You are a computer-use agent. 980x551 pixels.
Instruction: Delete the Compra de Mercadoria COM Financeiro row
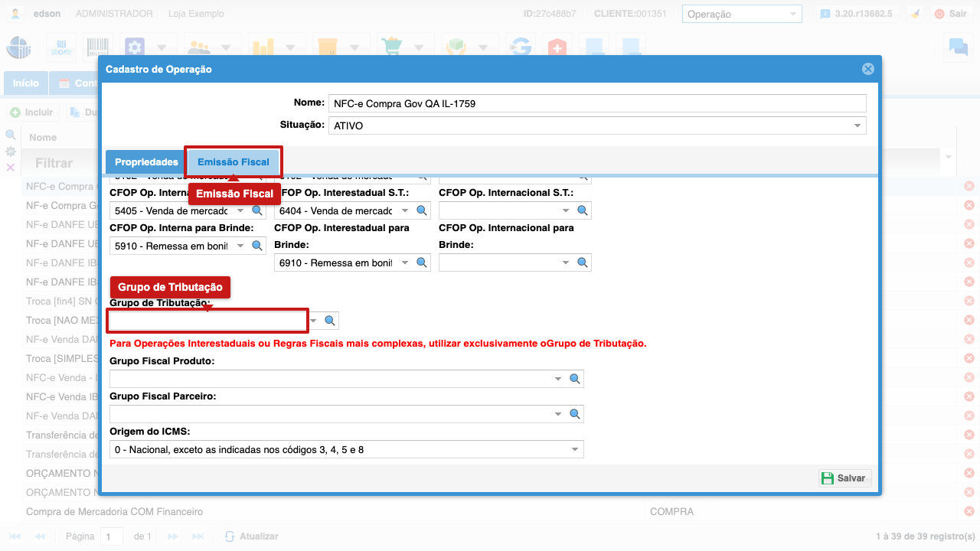[x=969, y=511]
